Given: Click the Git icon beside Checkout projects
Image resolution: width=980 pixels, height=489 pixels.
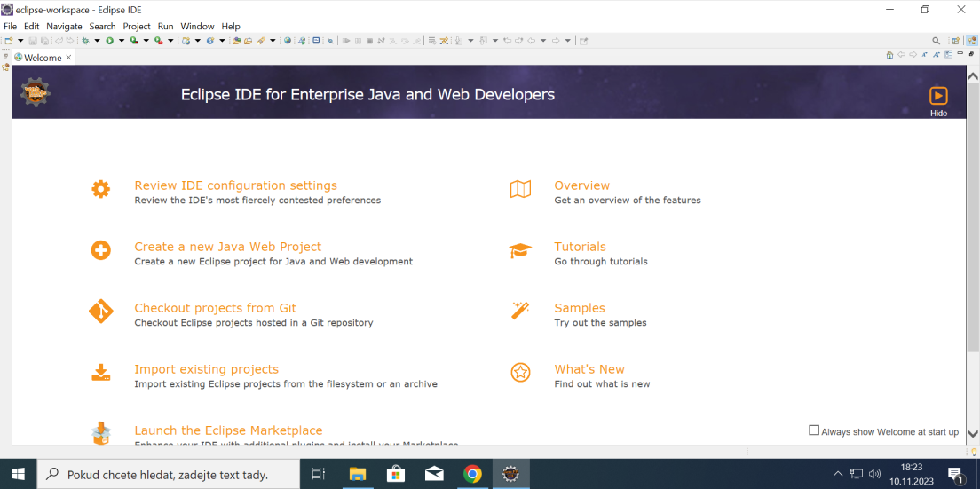Looking at the screenshot, I should (x=101, y=312).
